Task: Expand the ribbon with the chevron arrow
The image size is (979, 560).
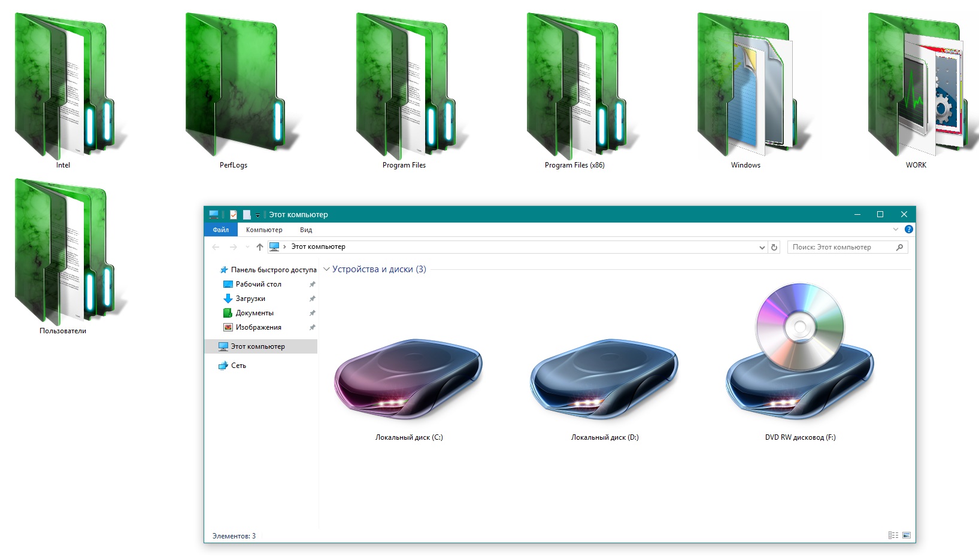Action: (895, 228)
